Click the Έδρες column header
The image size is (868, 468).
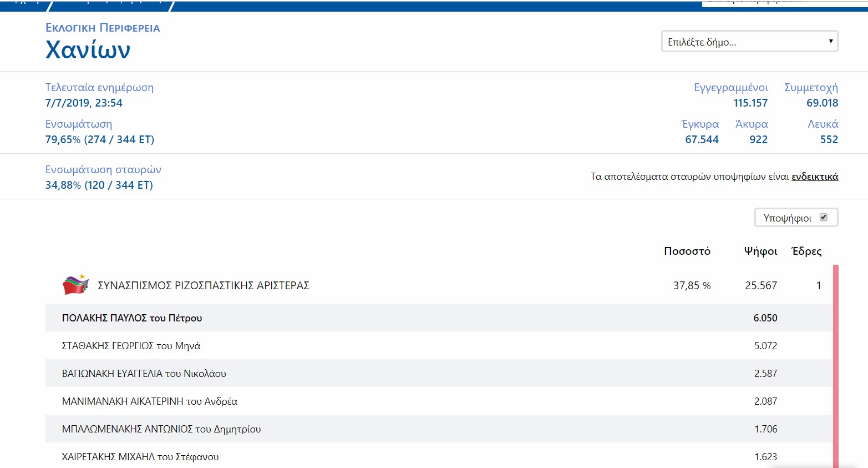[x=806, y=251]
